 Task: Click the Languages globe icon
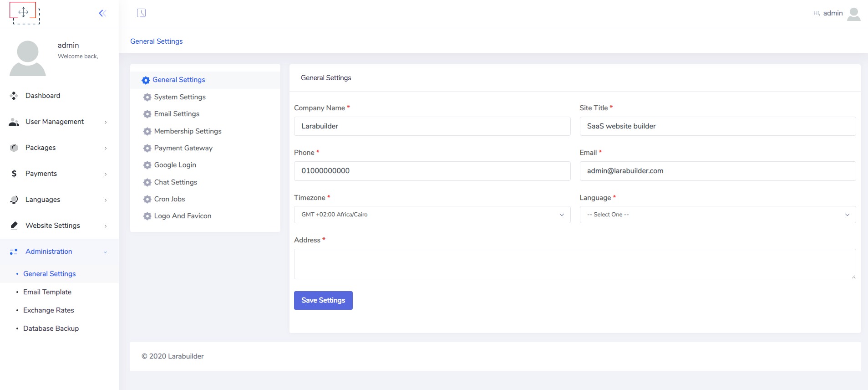(x=14, y=200)
